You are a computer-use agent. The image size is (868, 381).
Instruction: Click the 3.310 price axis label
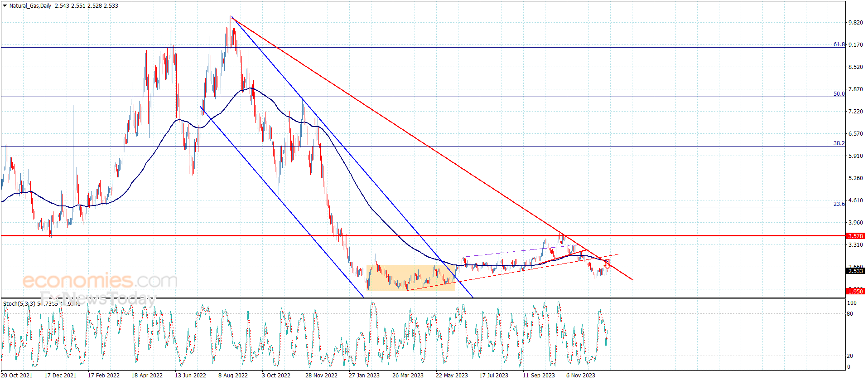point(855,244)
